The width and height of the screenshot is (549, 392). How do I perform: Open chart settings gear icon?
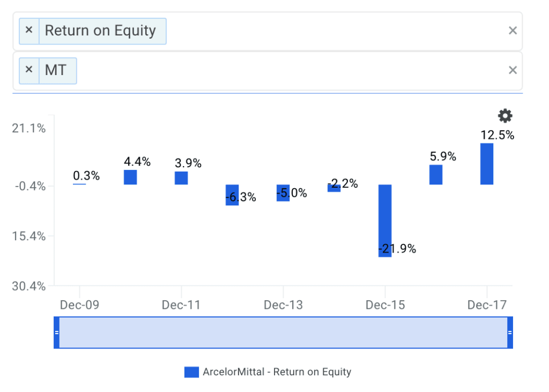tap(505, 116)
